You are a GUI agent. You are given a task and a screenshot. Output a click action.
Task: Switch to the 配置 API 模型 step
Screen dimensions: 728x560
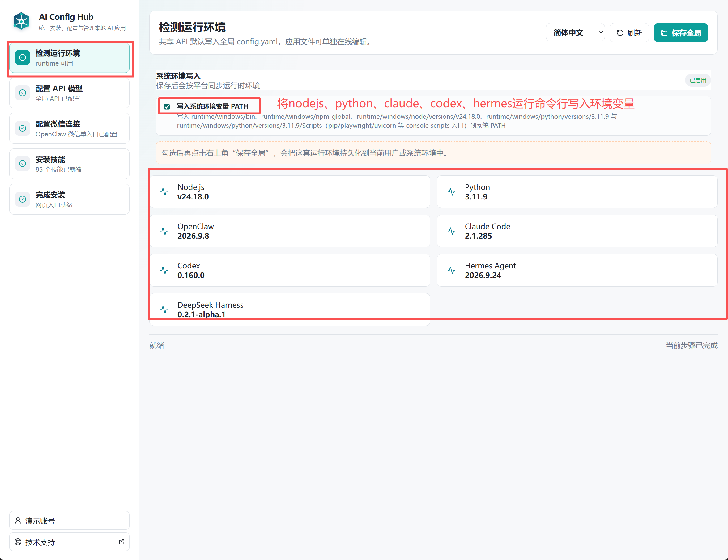click(69, 93)
